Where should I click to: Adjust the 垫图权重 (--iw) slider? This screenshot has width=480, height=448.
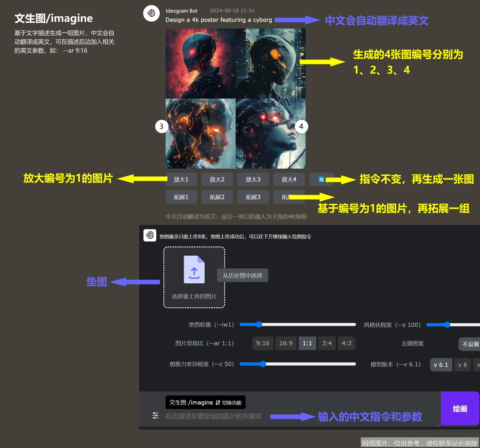point(298,324)
